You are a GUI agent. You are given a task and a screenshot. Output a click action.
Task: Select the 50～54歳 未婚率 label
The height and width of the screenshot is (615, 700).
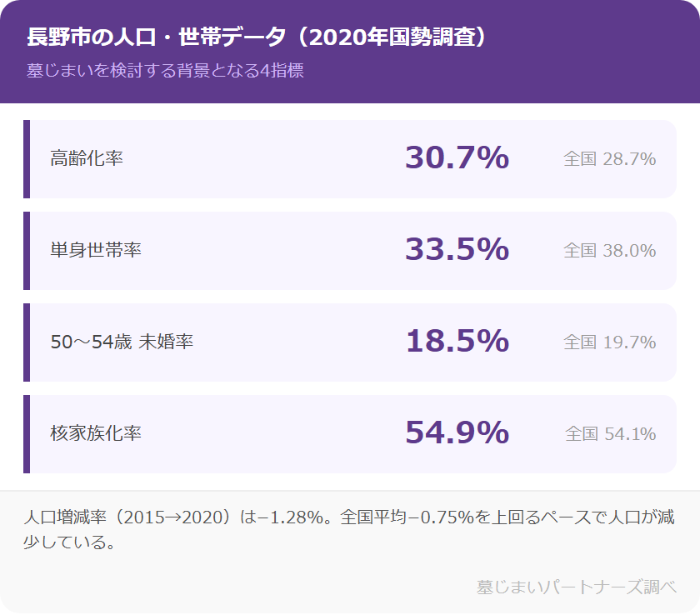[x=122, y=342]
